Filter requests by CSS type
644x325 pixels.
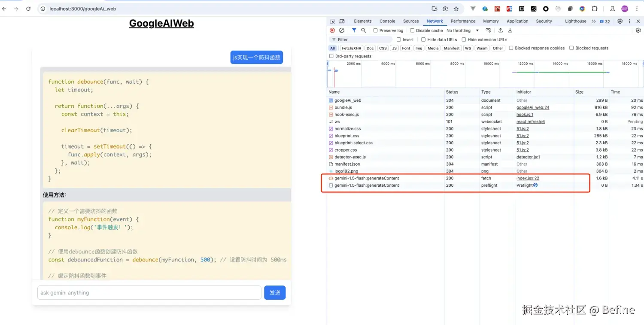click(383, 48)
